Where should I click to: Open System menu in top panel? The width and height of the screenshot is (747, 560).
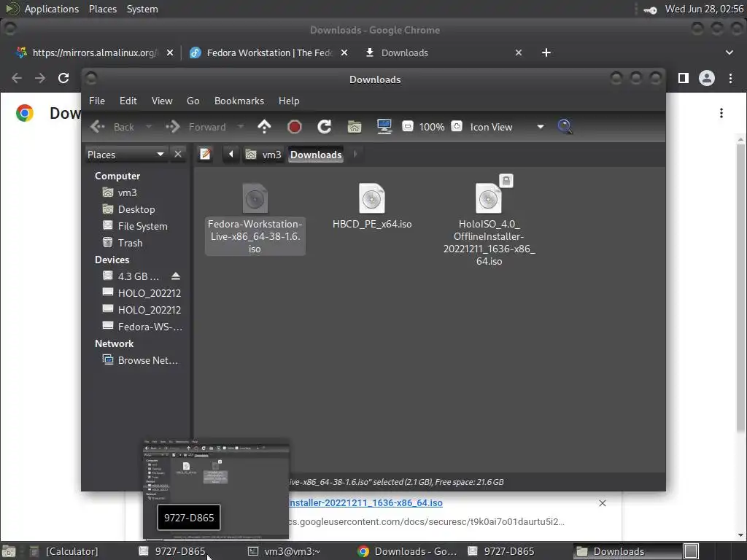[x=142, y=9]
